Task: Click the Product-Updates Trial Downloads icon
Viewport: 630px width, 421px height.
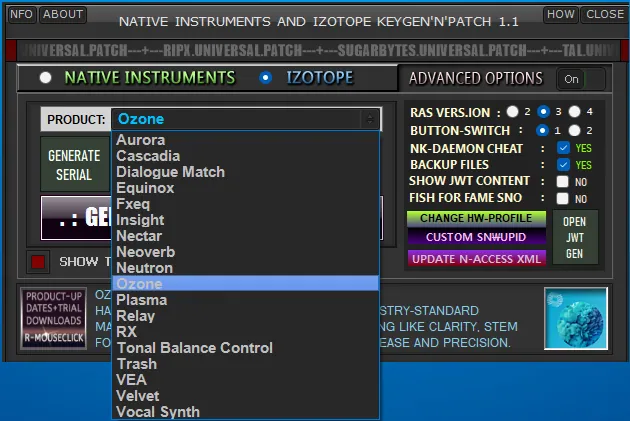Action: (x=53, y=318)
